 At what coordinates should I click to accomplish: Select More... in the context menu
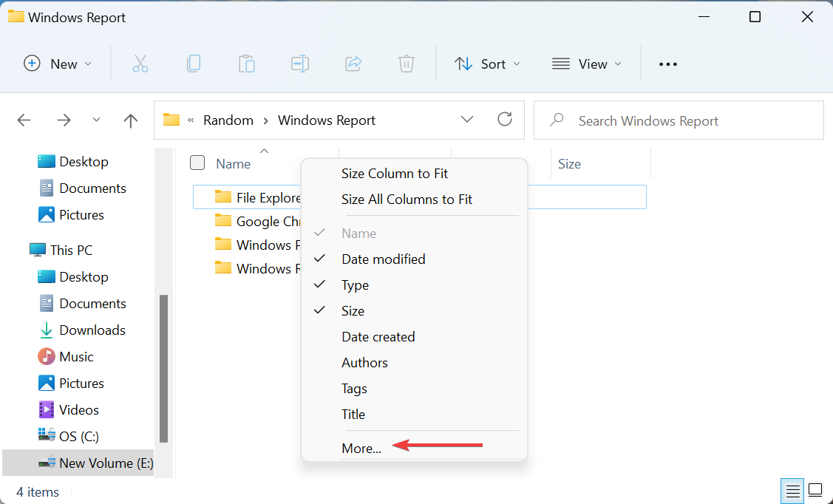pyautogui.click(x=361, y=448)
